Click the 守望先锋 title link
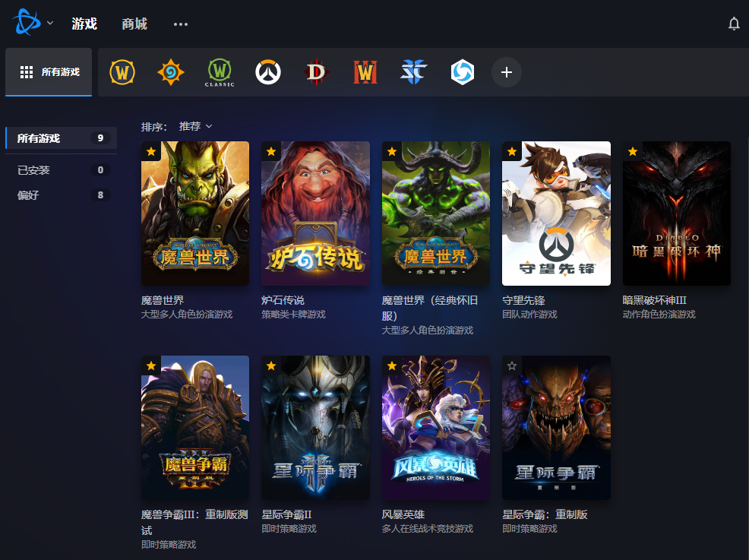749x560 pixels. click(x=523, y=300)
